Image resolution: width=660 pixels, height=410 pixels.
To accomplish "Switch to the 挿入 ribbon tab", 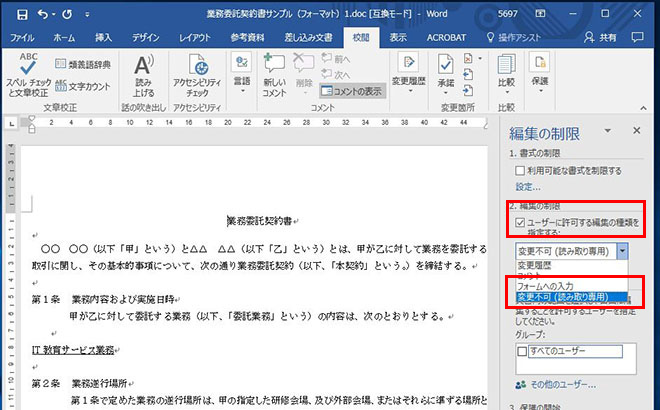I will coord(103,37).
